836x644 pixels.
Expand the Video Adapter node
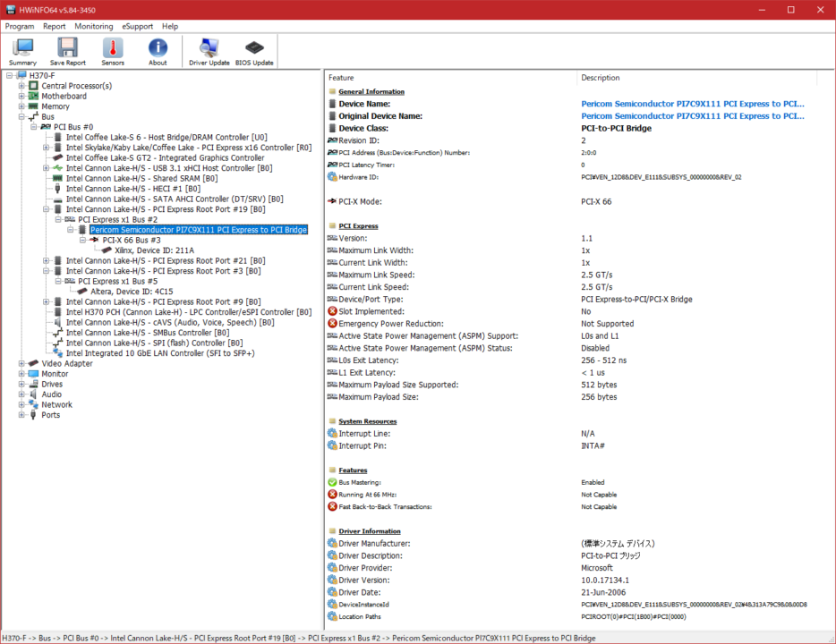point(21,363)
